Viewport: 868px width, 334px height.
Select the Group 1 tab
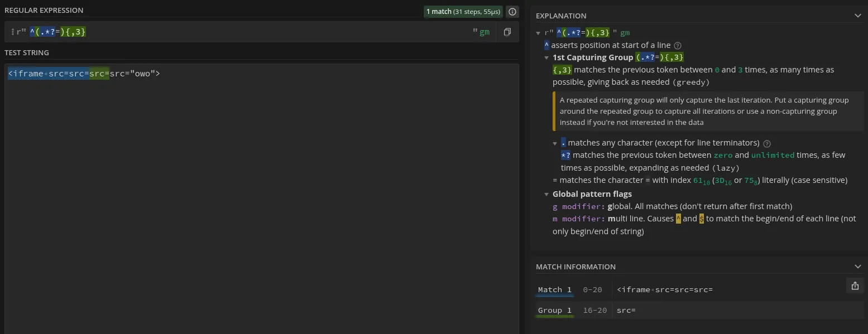[x=554, y=310]
